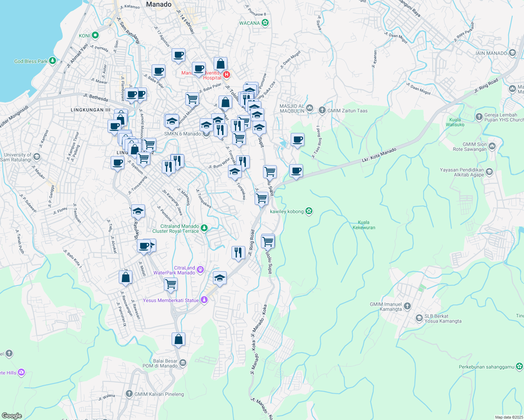Open the WACANA place marker
This screenshot has width=524, height=420.
coord(265,23)
